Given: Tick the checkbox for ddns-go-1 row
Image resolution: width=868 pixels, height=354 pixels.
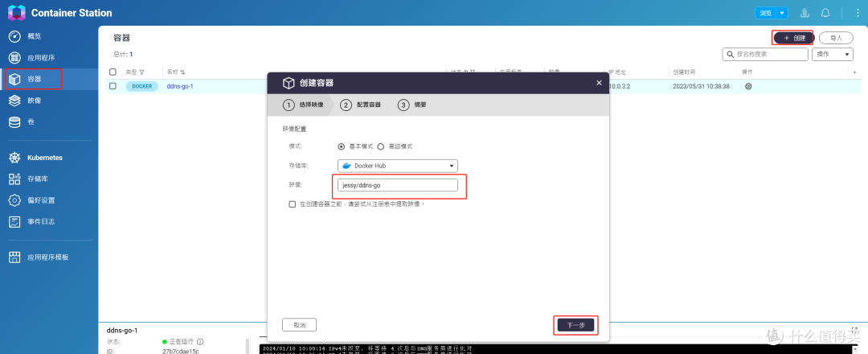Looking at the screenshot, I should click(113, 86).
